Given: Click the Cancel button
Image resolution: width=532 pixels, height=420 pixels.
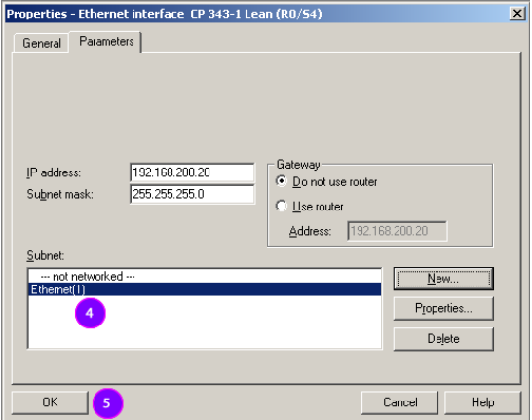Looking at the screenshot, I should [x=399, y=402].
